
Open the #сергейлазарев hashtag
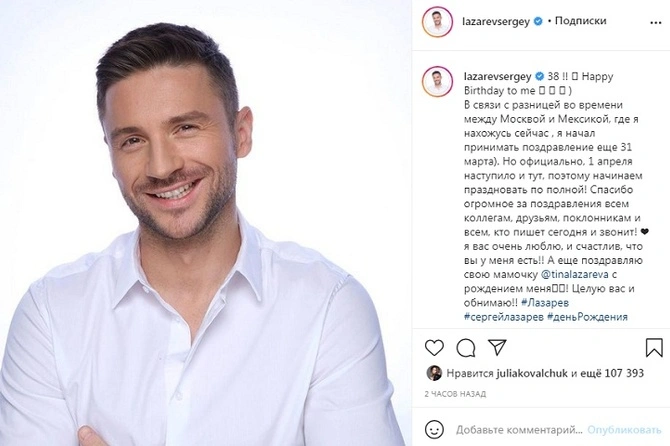tap(504, 317)
